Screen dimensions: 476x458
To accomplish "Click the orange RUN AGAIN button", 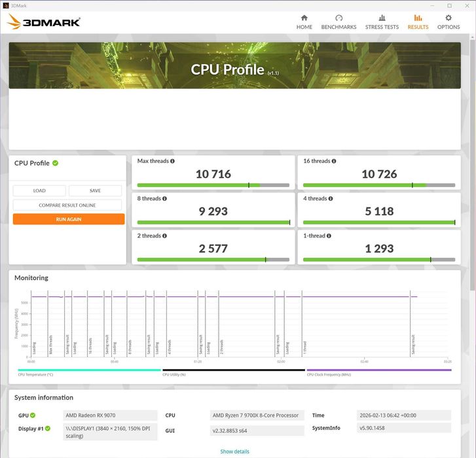I will pos(69,219).
